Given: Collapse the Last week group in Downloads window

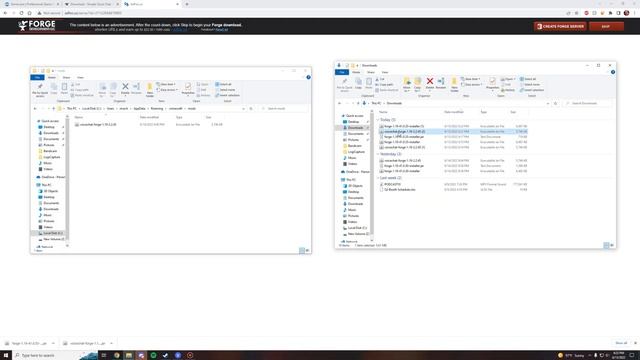Looking at the screenshot, I should [x=378, y=178].
